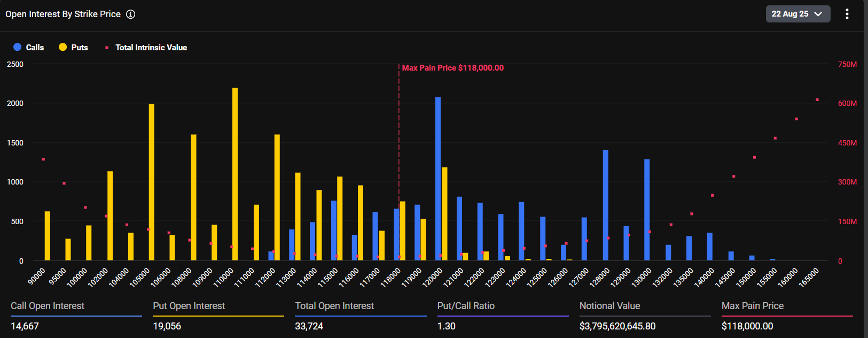
Task: Toggle Total Intrinsic Value legend item
Action: point(151,48)
